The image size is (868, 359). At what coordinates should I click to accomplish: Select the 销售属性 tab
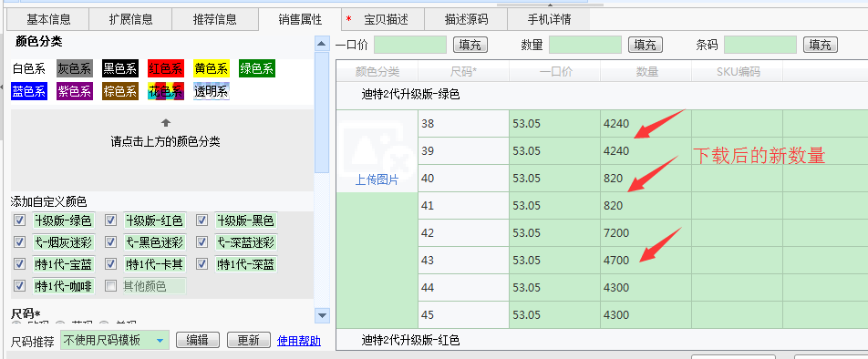click(x=300, y=20)
